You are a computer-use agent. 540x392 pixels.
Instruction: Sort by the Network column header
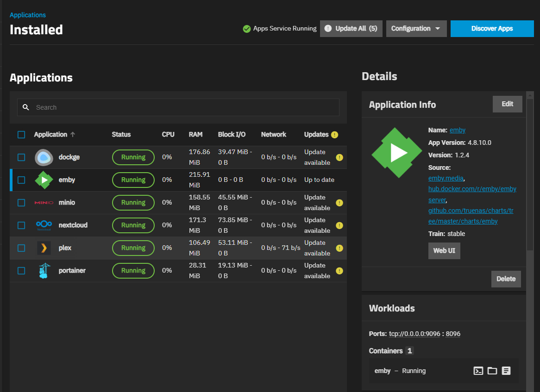tap(273, 135)
